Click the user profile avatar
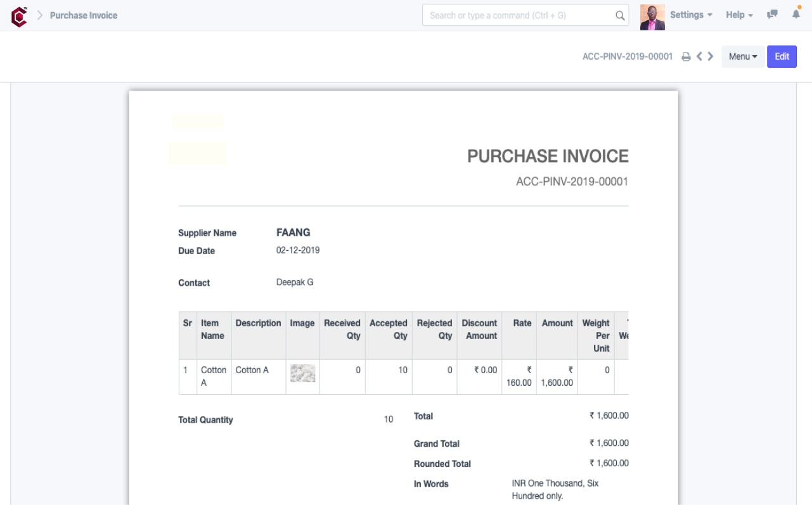The height and width of the screenshot is (505, 812). (652, 15)
